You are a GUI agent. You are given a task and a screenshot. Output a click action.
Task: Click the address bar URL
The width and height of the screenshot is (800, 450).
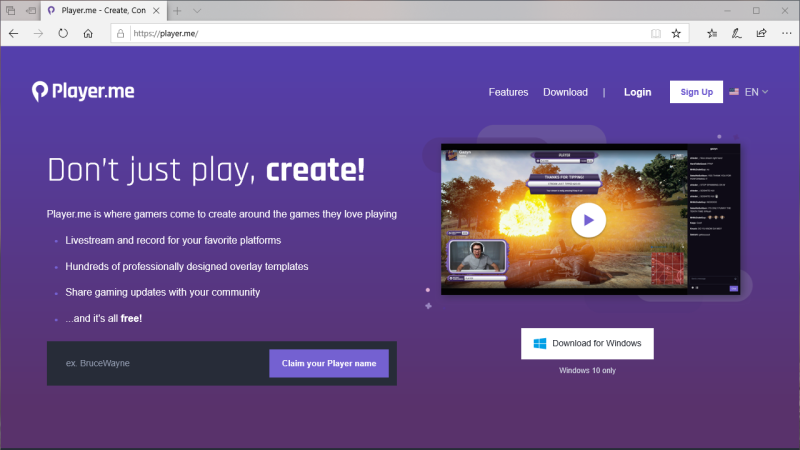point(166,34)
